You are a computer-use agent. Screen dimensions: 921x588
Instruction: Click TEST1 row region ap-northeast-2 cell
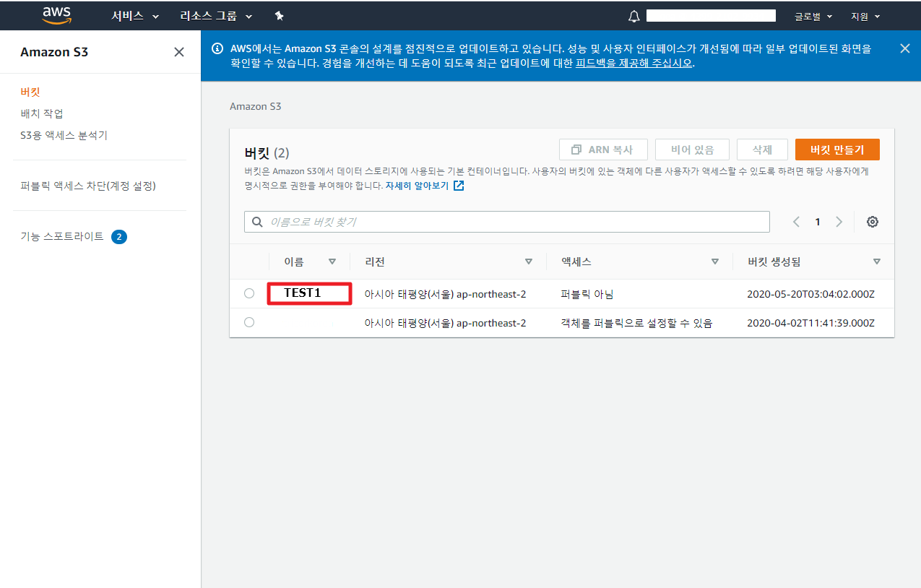click(445, 294)
